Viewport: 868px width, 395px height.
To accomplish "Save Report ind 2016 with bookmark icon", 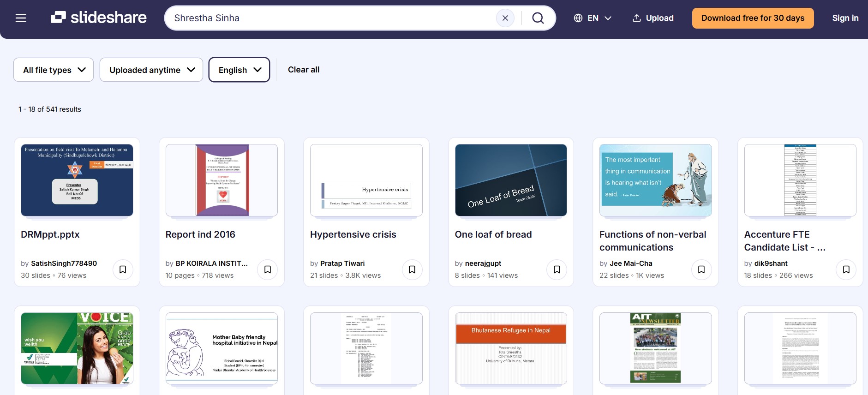I will point(268,269).
